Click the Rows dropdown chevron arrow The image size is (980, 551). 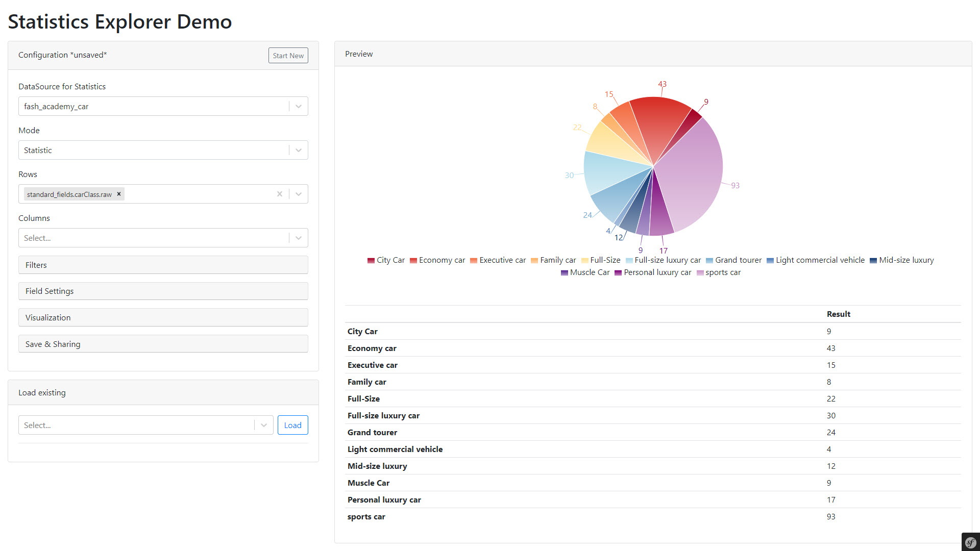[298, 194]
